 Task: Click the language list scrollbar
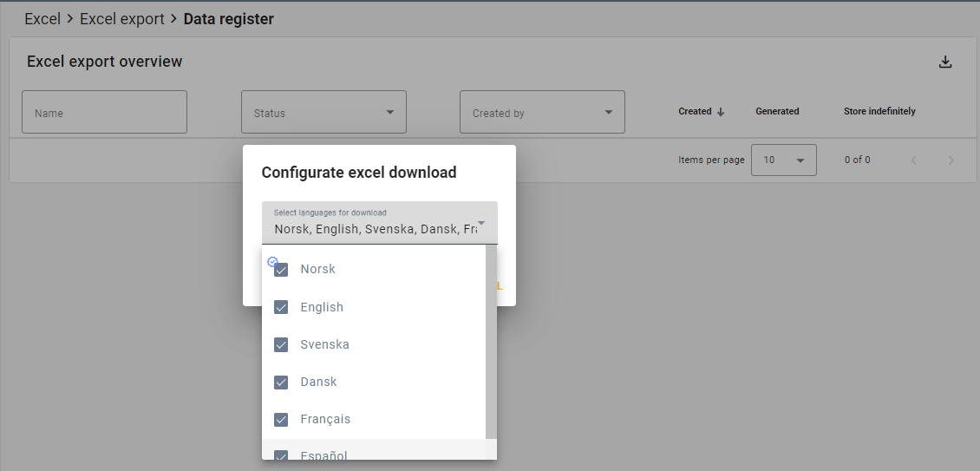[x=491, y=347]
